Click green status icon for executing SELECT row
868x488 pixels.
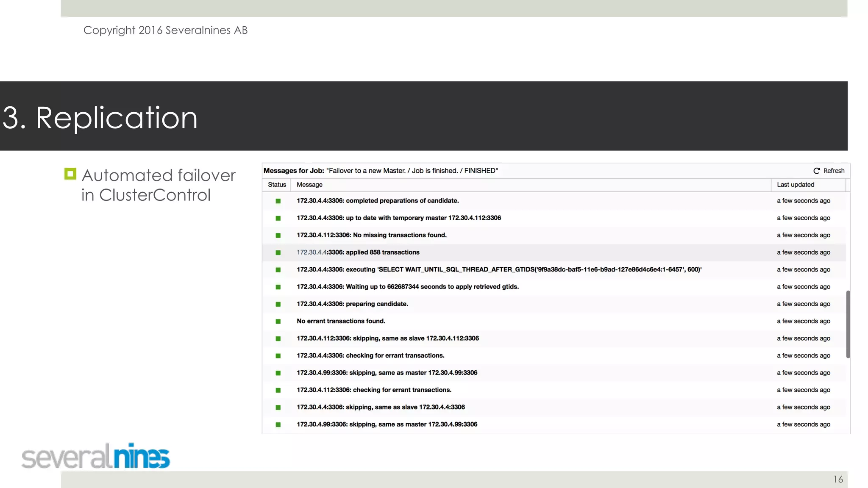(278, 270)
